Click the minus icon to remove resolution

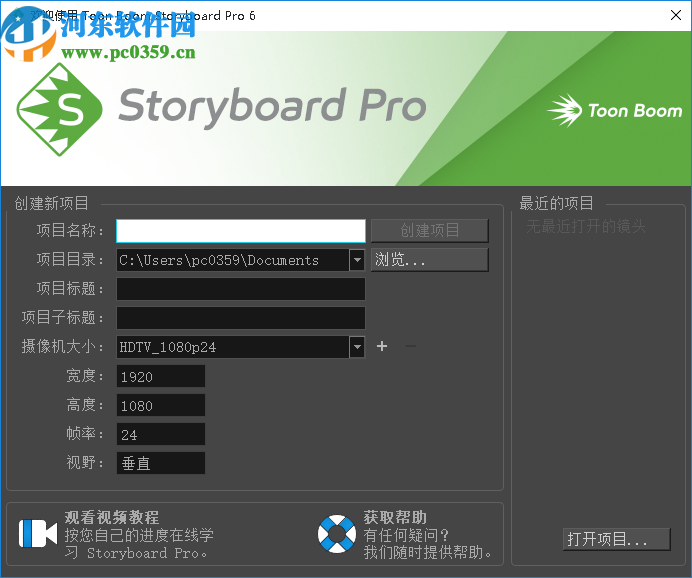tap(410, 346)
